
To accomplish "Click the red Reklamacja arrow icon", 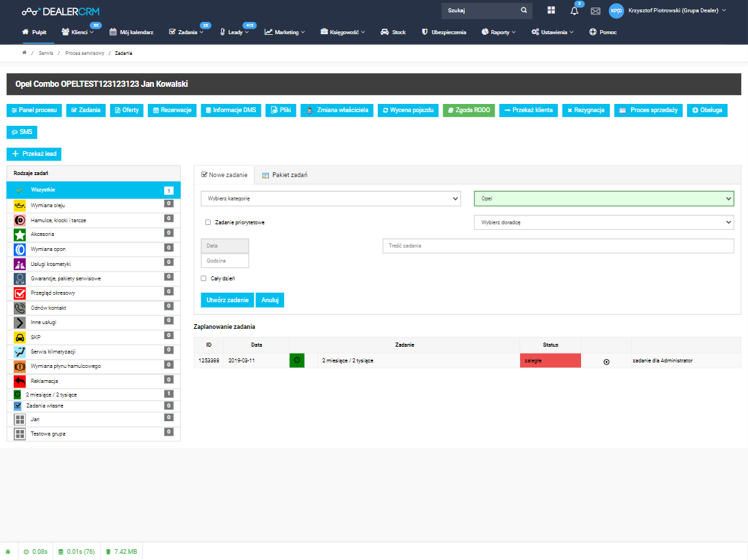I will click(20, 381).
